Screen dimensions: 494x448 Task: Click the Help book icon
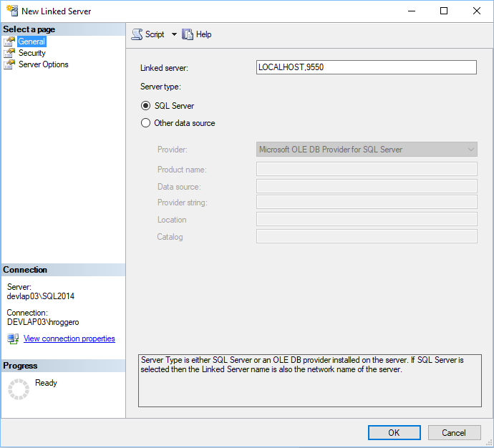click(x=188, y=34)
